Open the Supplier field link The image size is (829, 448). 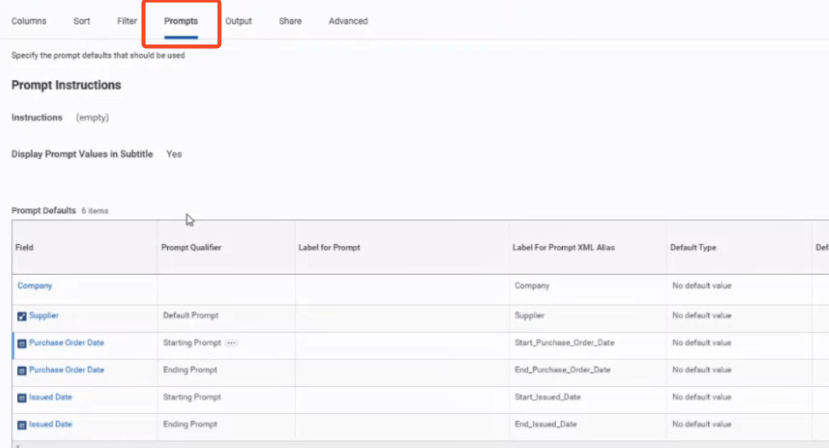tap(44, 315)
